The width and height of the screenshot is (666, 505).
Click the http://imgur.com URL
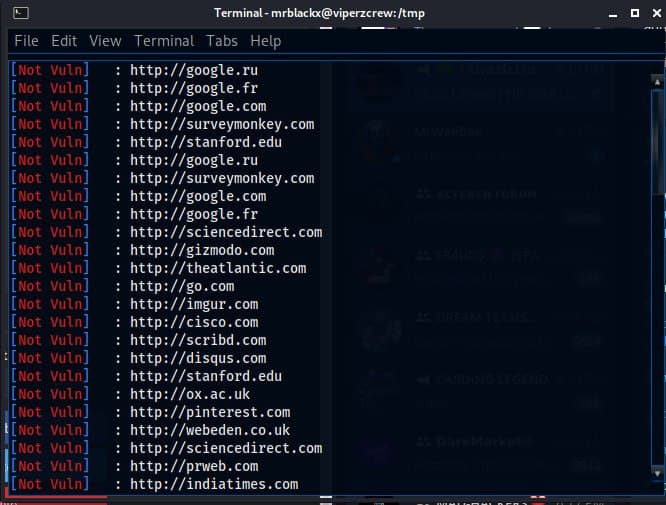193,304
